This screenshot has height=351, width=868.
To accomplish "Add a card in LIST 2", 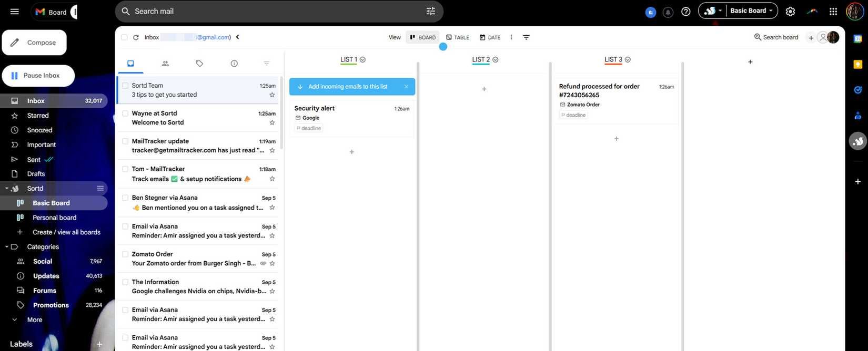I will tap(484, 89).
